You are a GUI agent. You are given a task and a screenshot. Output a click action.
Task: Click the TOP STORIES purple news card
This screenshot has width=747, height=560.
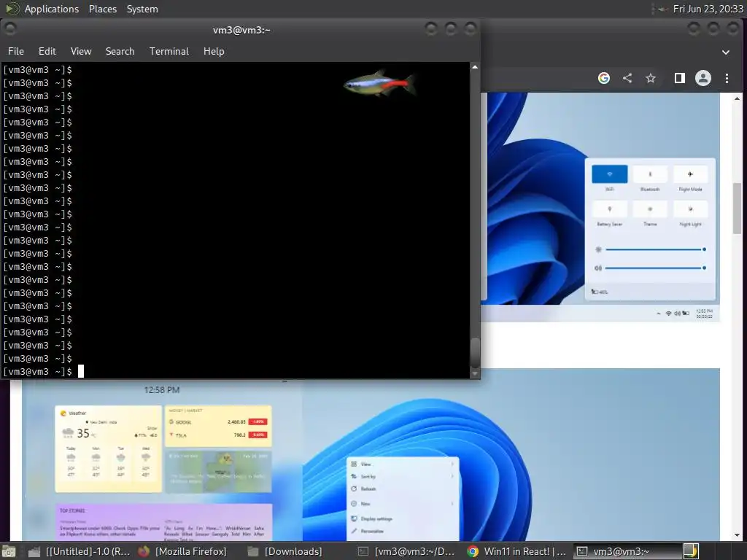(164, 522)
